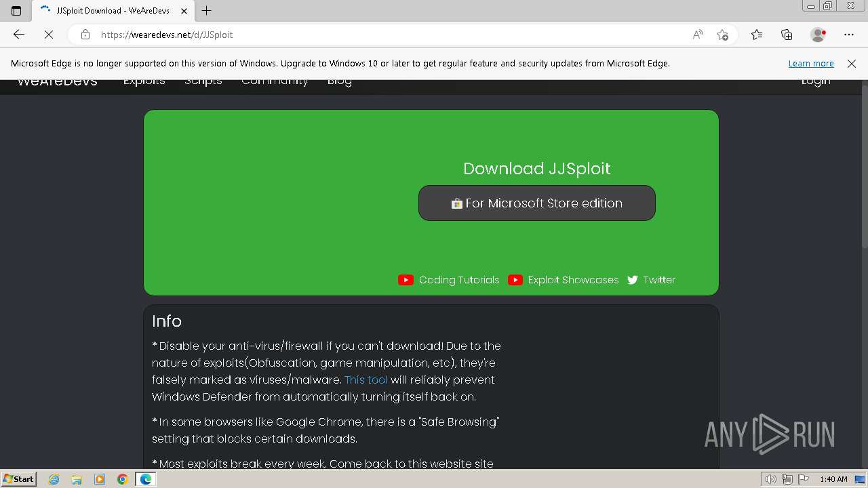This screenshot has height=488, width=868.
Task: Close the JJSploit Download tab
Action: tap(184, 11)
